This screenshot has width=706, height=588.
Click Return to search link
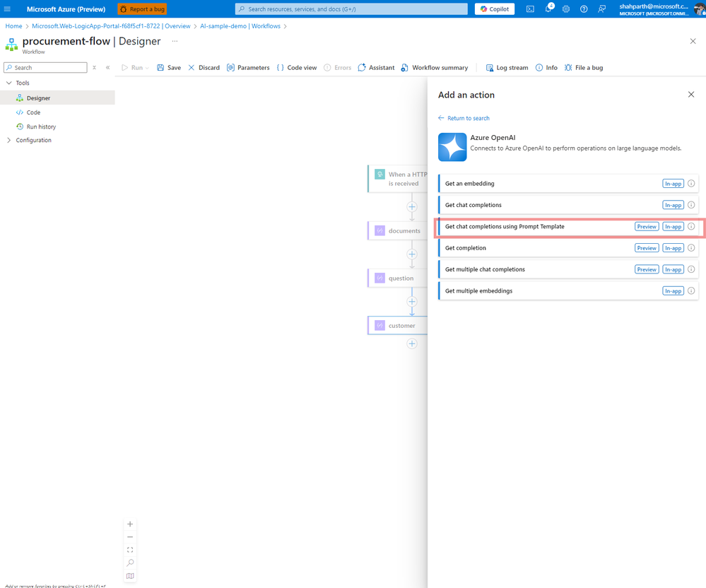pos(464,118)
